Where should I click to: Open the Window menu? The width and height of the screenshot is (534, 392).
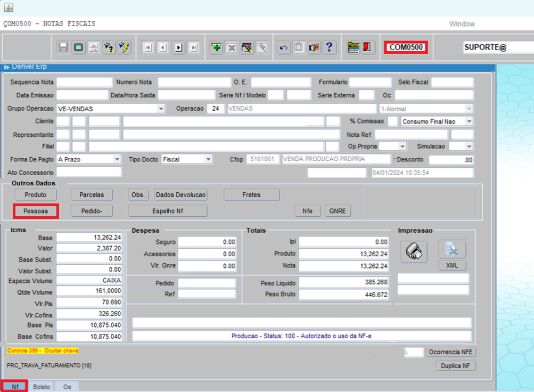tap(462, 24)
